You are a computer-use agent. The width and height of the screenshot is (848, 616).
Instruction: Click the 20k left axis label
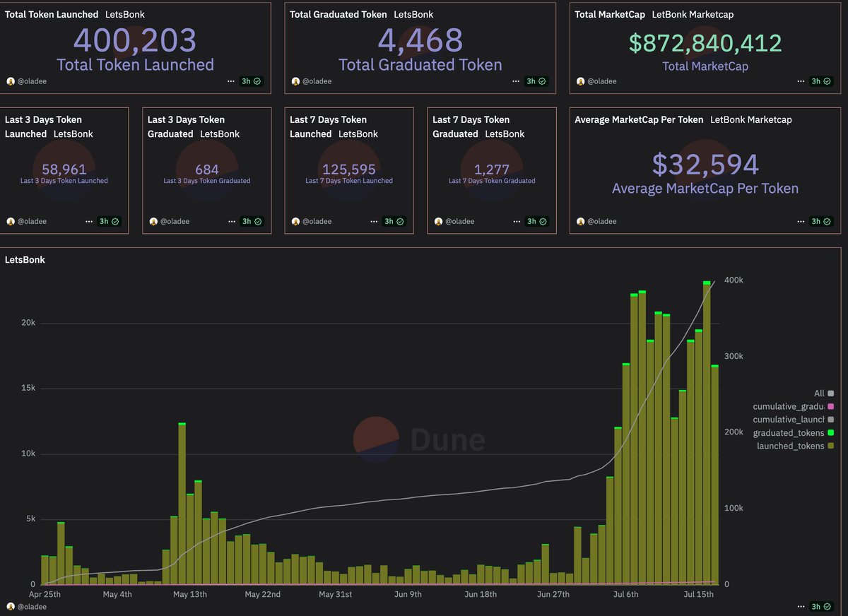[27, 323]
